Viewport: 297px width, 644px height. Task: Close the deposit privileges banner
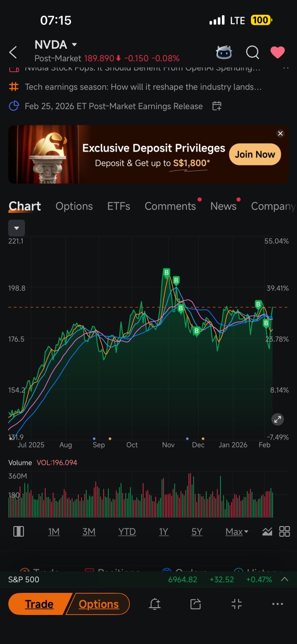pyautogui.click(x=280, y=133)
